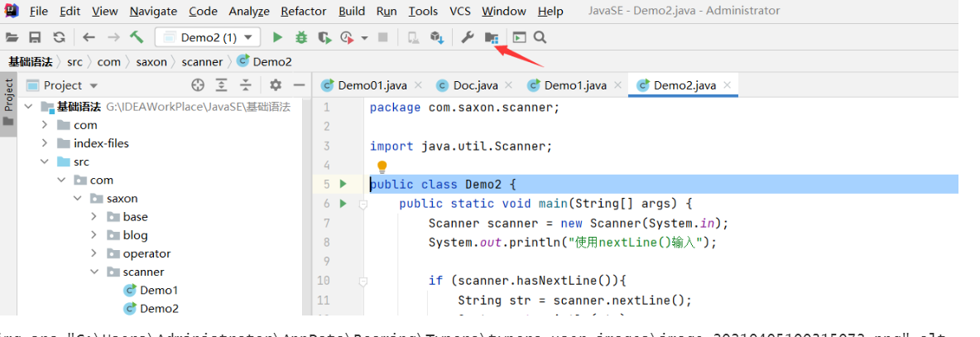The image size is (980, 337).
Task: Close the Demo1.java editor tab
Action: 617,85
